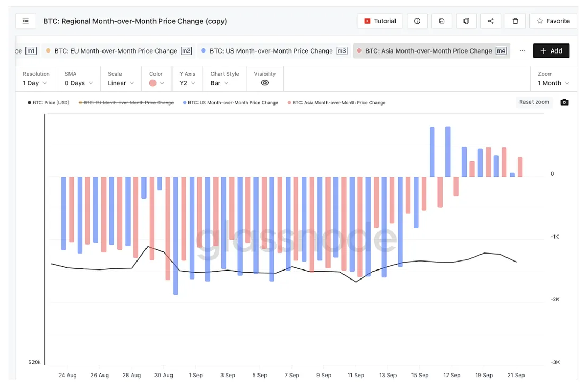Click the 21 Sep axis label
The height and width of the screenshot is (392, 584).
516,375
